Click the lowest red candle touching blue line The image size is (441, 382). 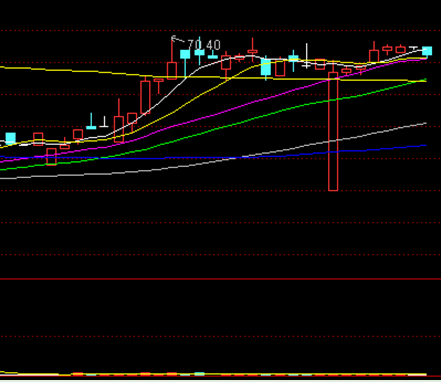coord(51,157)
